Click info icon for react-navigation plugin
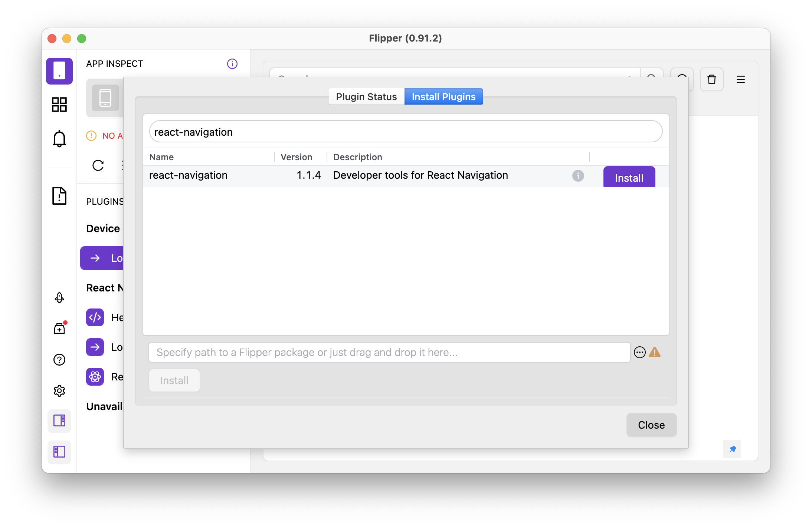812x528 pixels. coord(578,176)
